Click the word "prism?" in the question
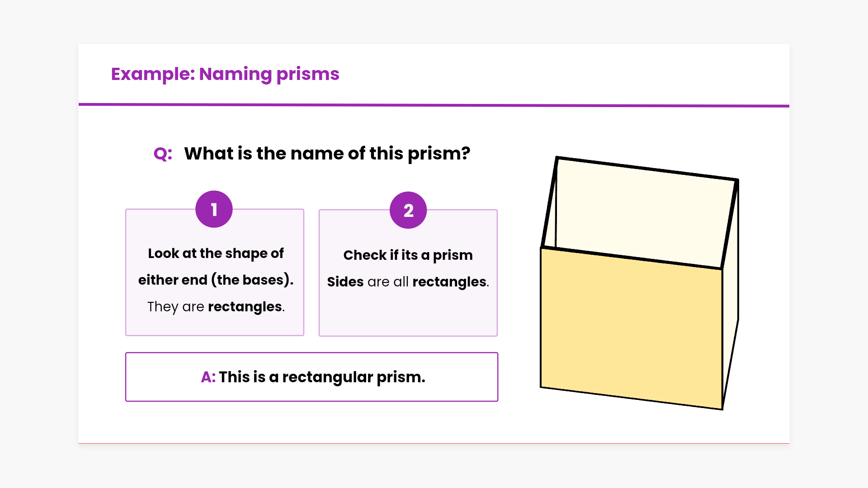 (x=439, y=154)
